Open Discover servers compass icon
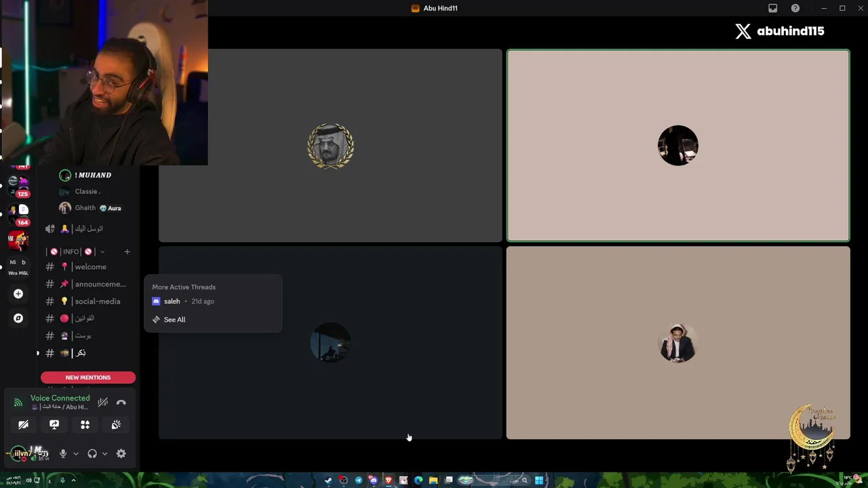868x488 pixels. 18,318
